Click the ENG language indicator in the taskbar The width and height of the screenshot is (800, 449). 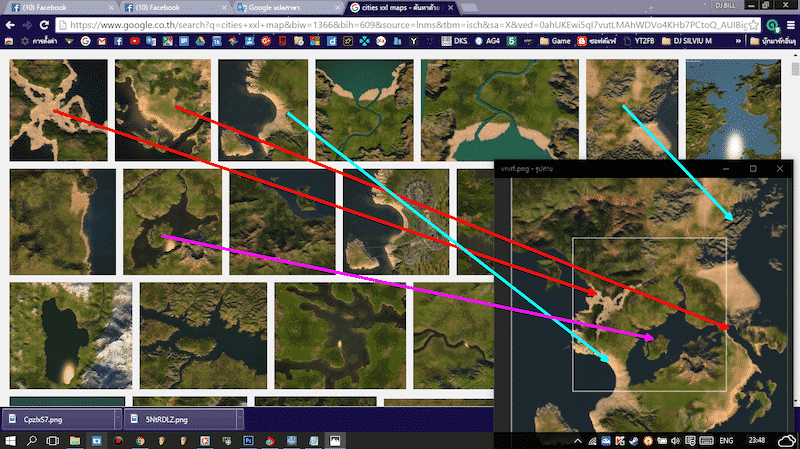[726, 440]
